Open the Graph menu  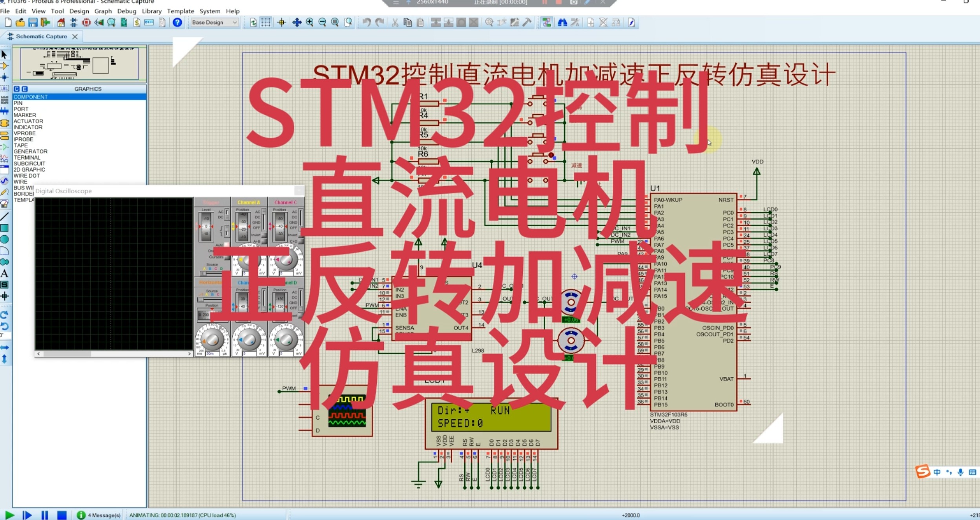pos(103,11)
